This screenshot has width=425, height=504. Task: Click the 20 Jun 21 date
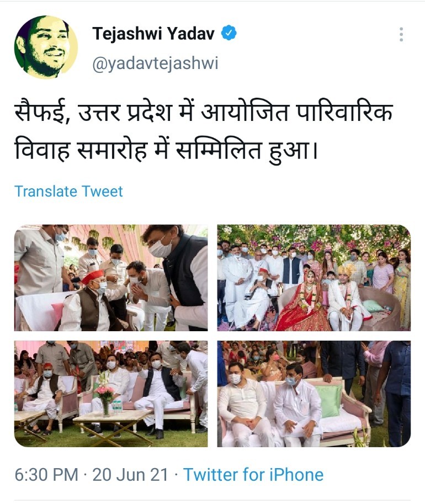click(130, 475)
